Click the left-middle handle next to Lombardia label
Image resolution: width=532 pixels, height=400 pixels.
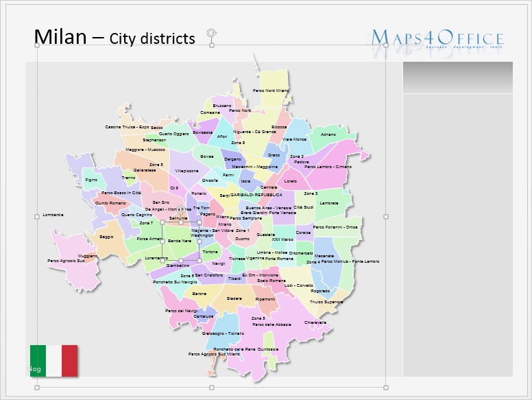click(x=37, y=217)
